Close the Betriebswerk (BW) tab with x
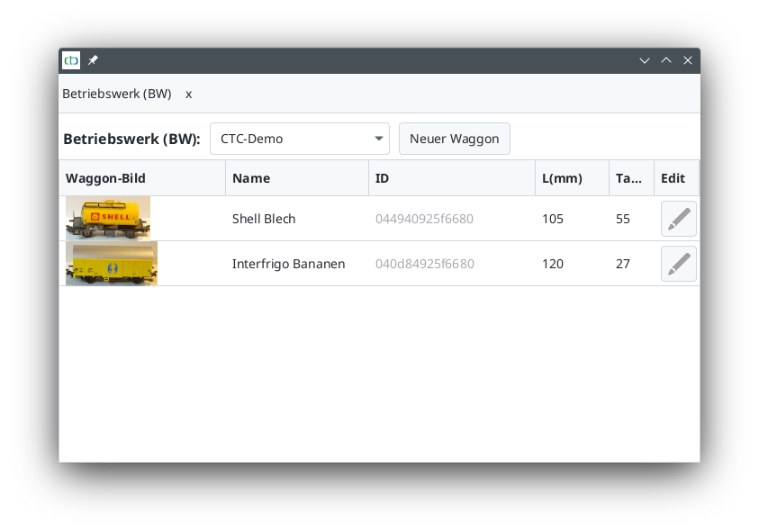Screen dimensions: 759x532 pos(189,94)
